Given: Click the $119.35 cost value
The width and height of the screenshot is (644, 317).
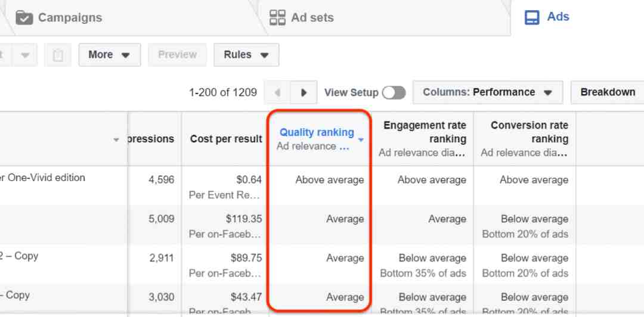Looking at the screenshot, I should click(243, 219).
